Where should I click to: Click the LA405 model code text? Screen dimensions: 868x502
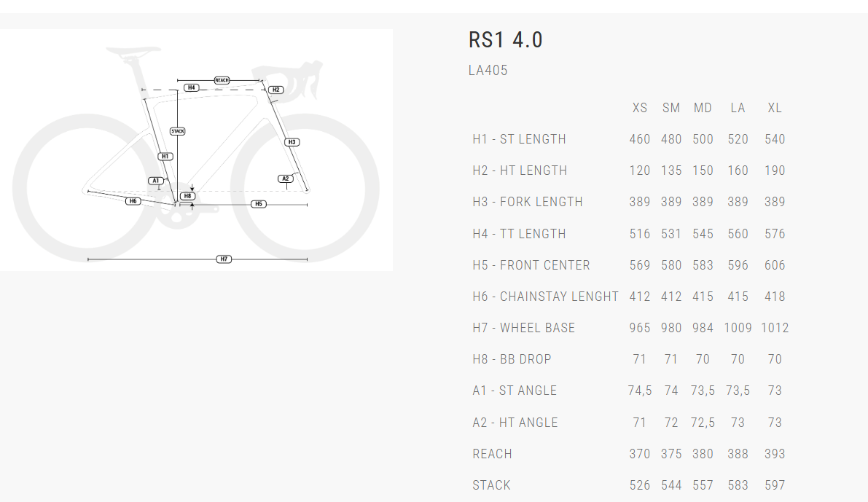pyautogui.click(x=488, y=71)
